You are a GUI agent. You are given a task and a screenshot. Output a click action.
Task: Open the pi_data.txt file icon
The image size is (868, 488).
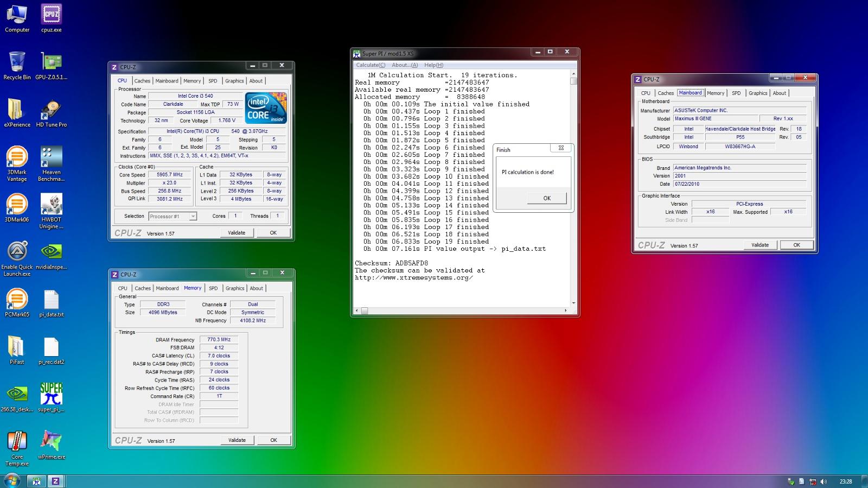[51, 302]
